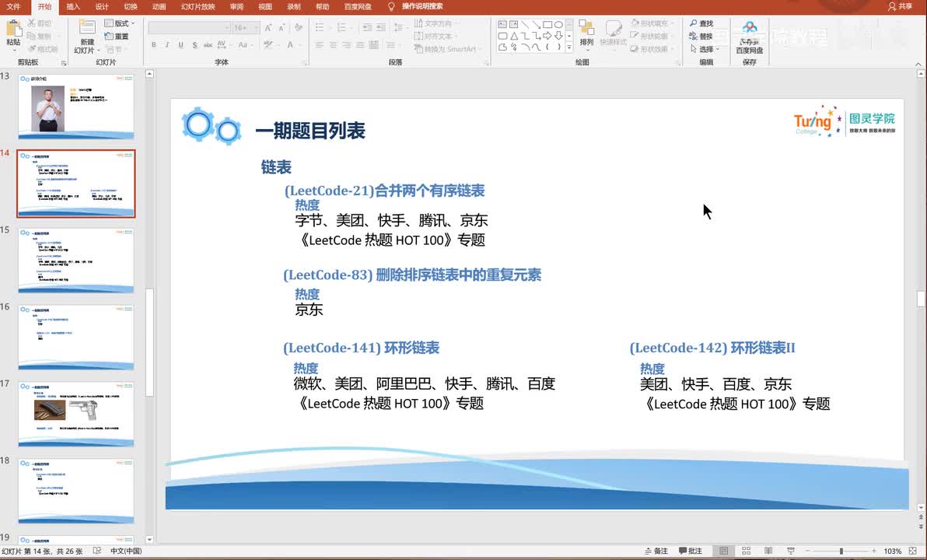This screenshot has width=927, height=560.
Task: Click the zoom level 103% button
Action: [892, 551]
